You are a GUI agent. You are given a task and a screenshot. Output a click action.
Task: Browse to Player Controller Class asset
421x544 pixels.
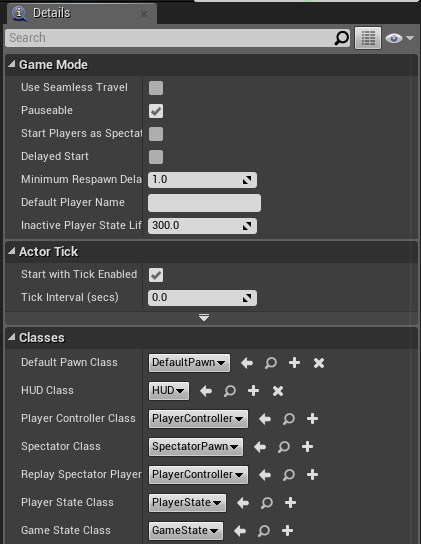[289, 419]
